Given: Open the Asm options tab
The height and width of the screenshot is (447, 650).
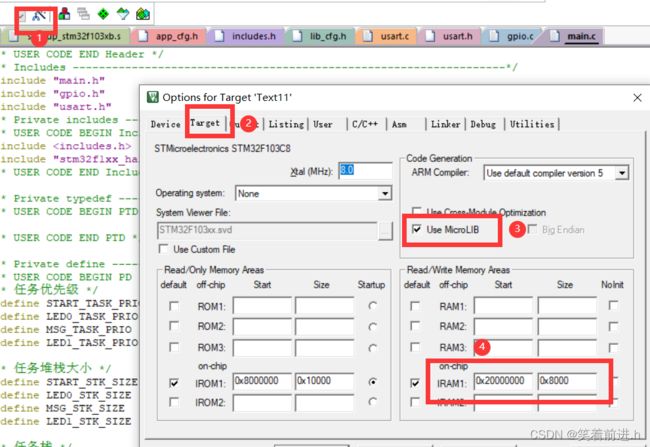Looking at the screenshot, I should [399, 124].
